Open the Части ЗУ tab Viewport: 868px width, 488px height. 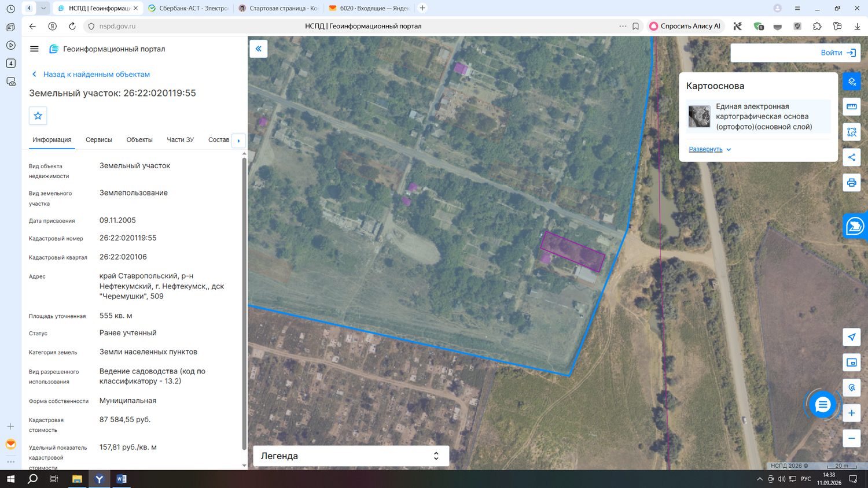coord(181,140)
